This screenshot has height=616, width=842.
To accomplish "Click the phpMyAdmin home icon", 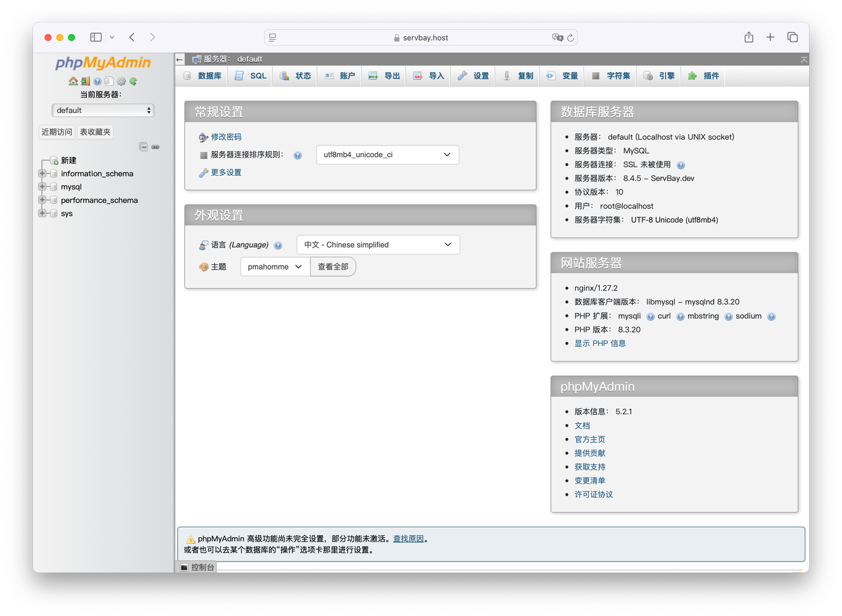I will (x=73, y=82).
